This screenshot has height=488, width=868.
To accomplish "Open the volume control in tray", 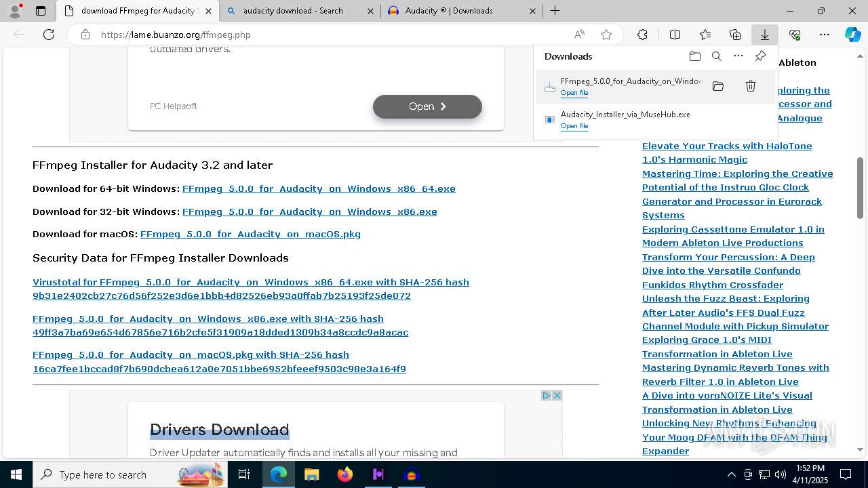I will 780,474.
